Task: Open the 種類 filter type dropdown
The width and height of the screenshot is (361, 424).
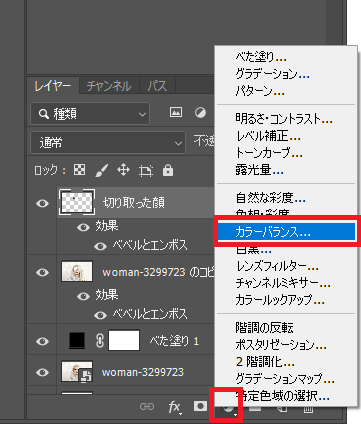Action: 90,114
